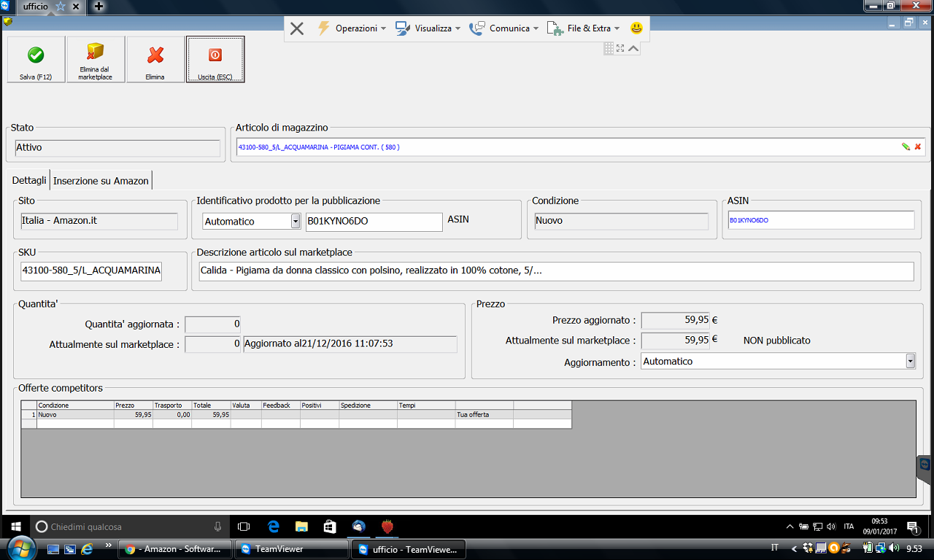The width and height of the screenshot is (934, 560).
Task: Click the strawberry app icon on taskbar
Action: (x=387, y=526)
